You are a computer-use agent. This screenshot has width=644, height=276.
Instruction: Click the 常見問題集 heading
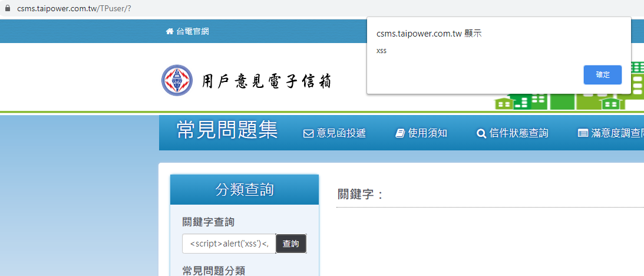click(x=227, y=130)
